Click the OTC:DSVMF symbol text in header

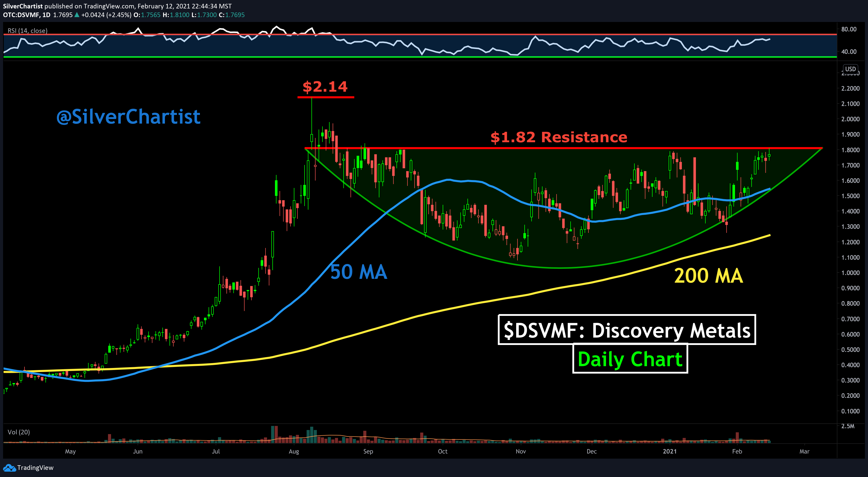point(21,15)
